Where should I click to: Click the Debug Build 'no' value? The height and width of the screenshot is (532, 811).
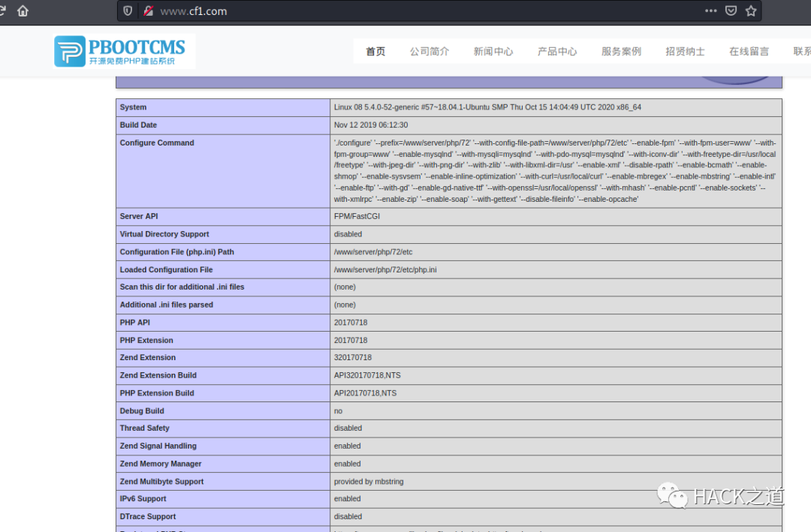338,411
